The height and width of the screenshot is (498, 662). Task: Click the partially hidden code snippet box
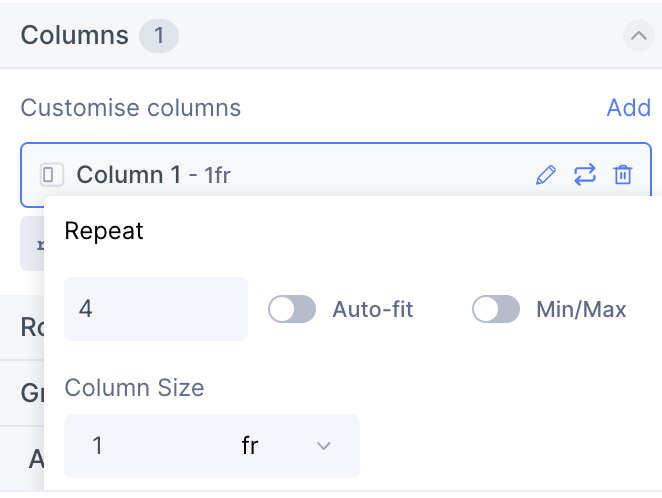(x=32, y=244)
